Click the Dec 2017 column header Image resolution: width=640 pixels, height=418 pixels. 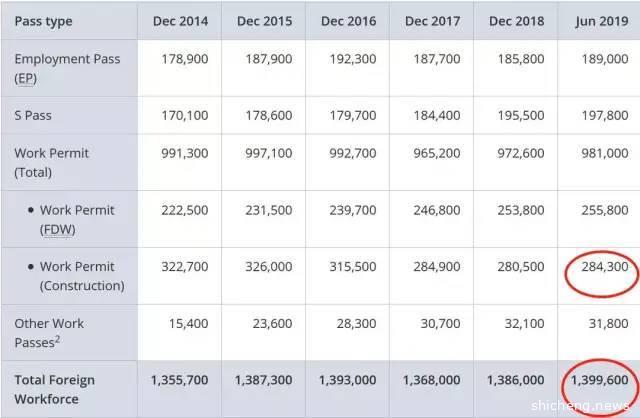[x=432, y=20]
